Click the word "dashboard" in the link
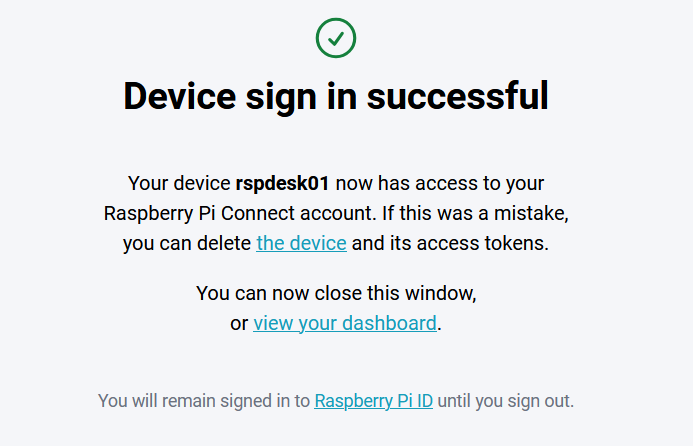The width and height of the screenshot is (693, 446). [389, 323]
